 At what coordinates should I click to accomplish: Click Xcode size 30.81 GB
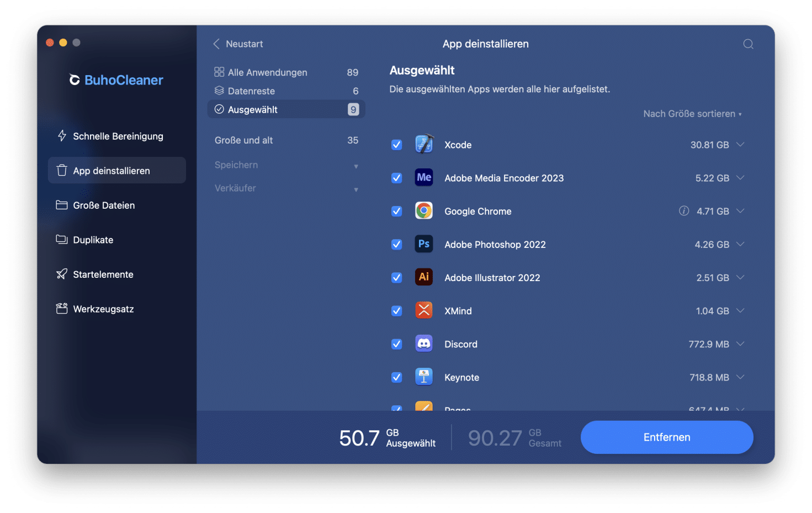[709, 145]
